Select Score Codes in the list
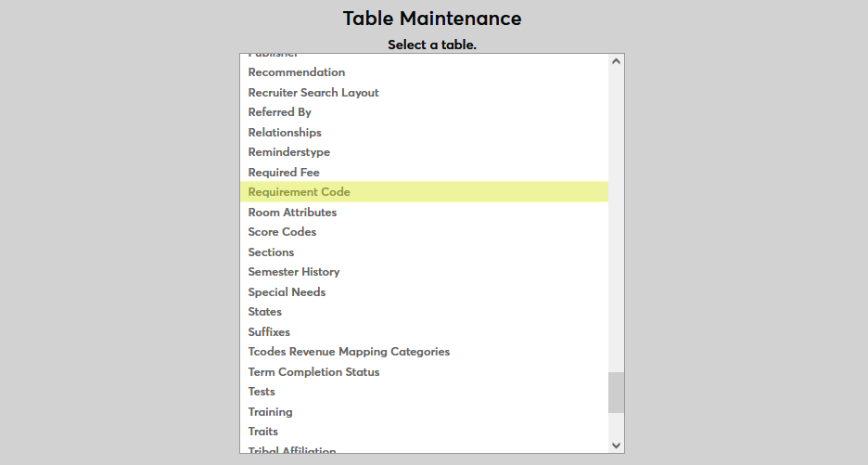868x465 pixels. pos(282,232)
